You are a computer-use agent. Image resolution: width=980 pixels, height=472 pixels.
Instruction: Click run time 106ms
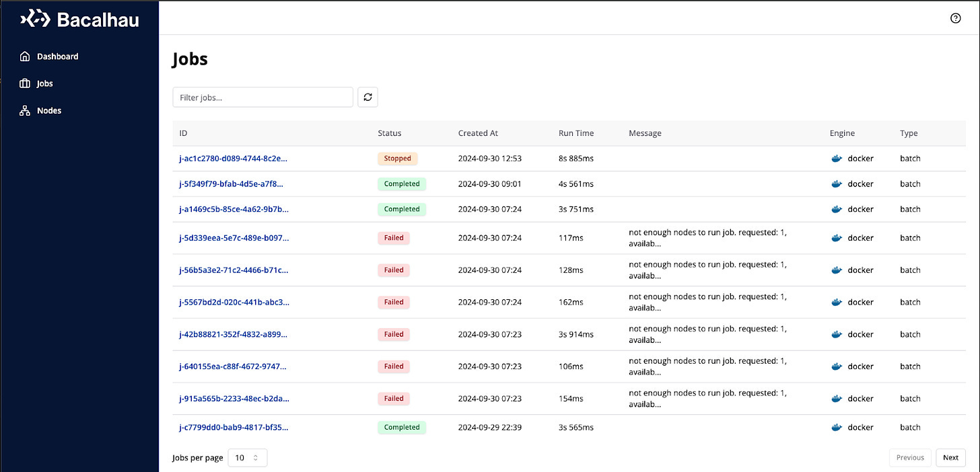pyautogui.click(x=571, y=366)
